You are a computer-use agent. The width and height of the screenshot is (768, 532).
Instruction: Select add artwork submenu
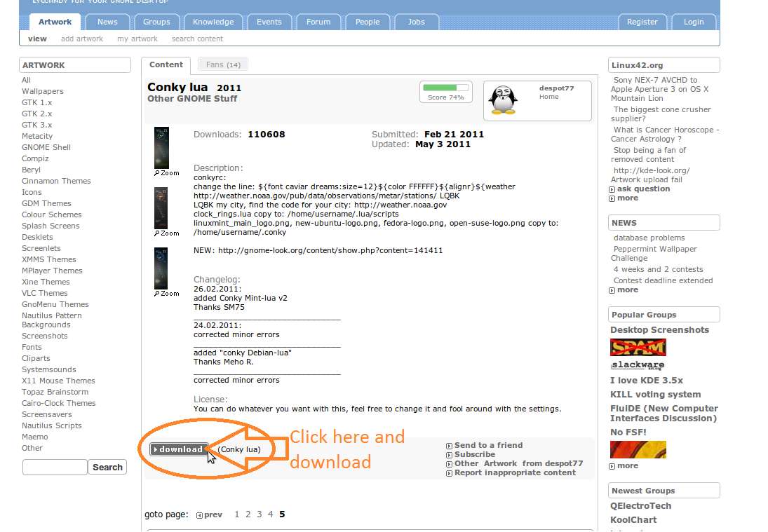click(82, 39)
